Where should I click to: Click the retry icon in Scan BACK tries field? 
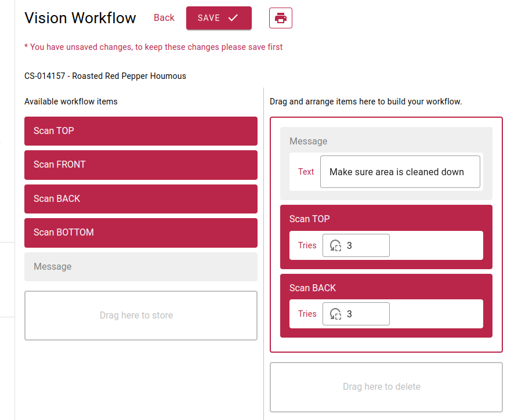pos(335,314)
